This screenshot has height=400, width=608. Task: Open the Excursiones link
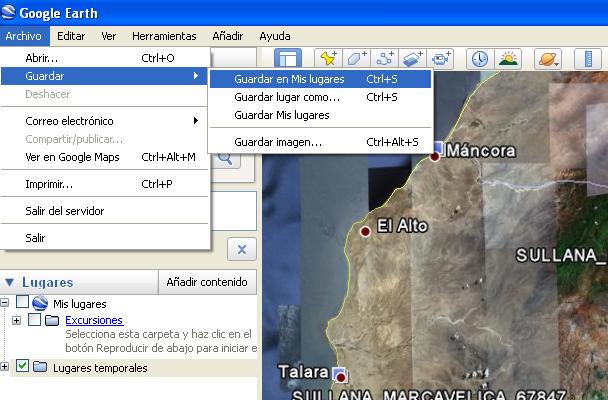click(x=93, y=320)
